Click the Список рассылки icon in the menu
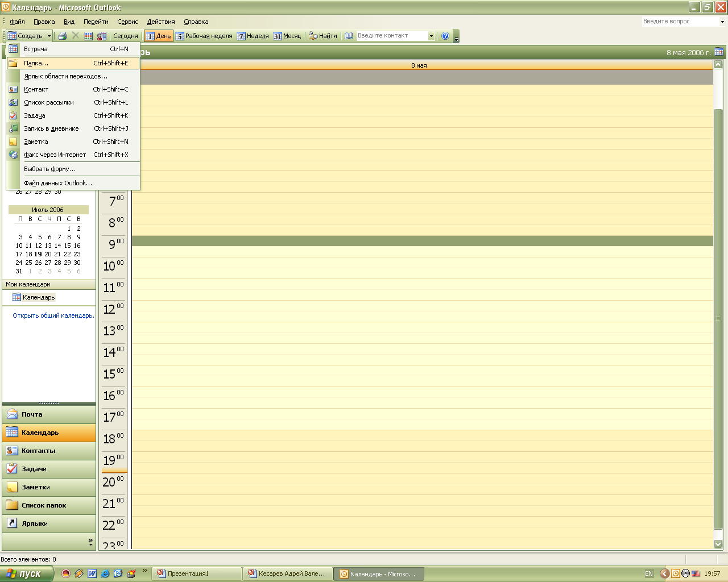 click(x=13, y=102)
